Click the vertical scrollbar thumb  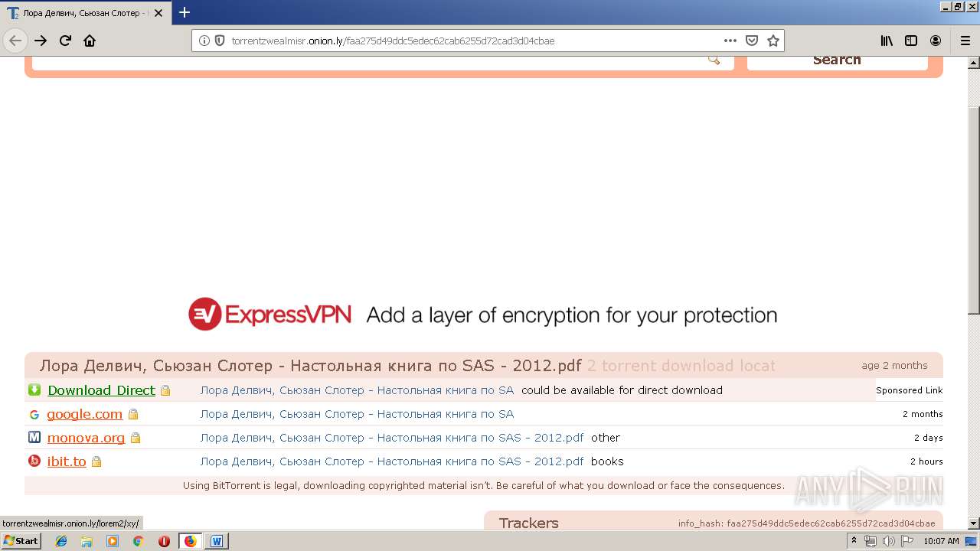974,210
